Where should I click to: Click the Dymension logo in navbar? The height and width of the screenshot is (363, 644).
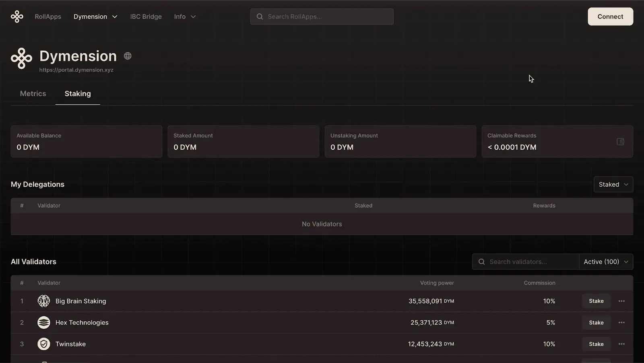(x=17, y=16)
